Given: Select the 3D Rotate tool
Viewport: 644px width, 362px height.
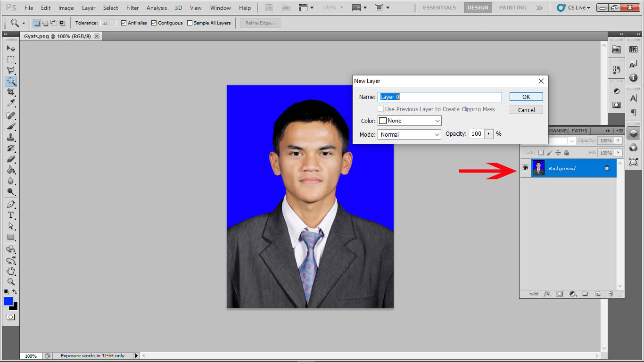Looking at the screenshot, I should [11, 249].
